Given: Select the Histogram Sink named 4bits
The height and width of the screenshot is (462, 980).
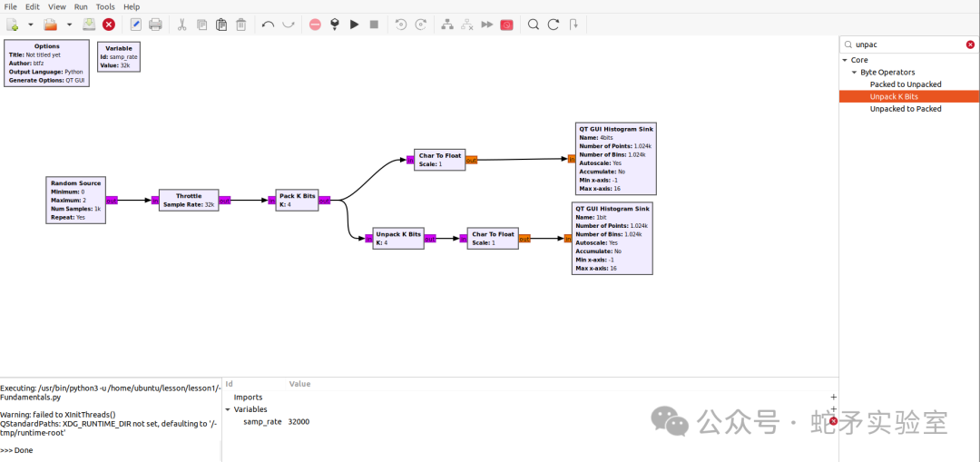Looking at the screenshot, I should 615,159.
